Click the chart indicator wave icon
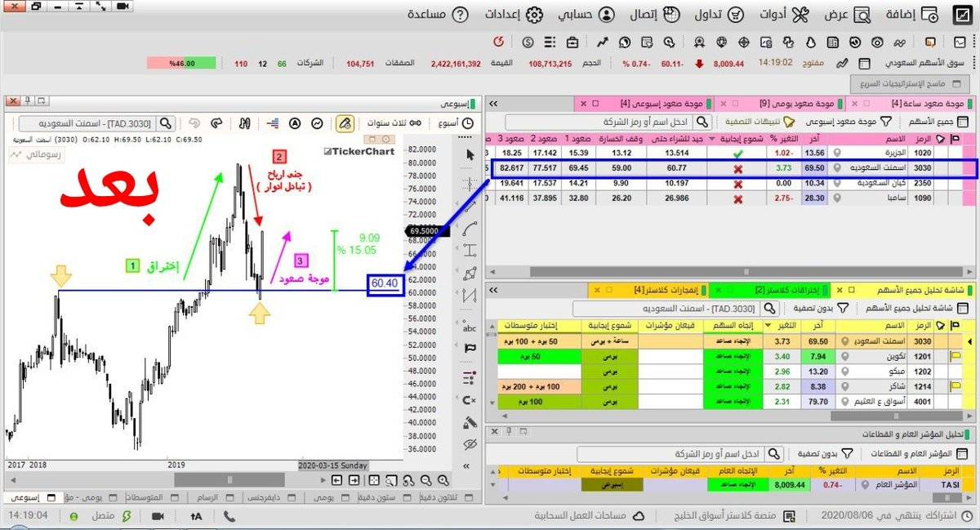 (x=318, y=122)
